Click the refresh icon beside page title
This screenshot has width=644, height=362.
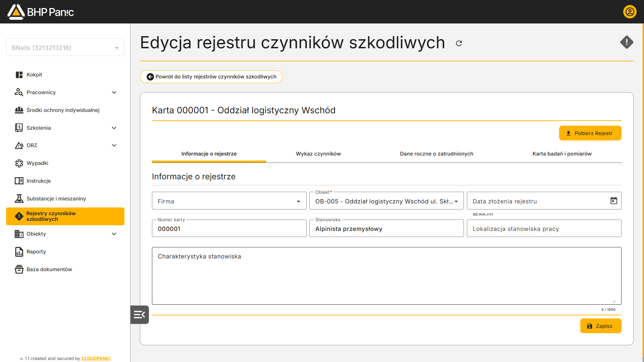(459, 43)
